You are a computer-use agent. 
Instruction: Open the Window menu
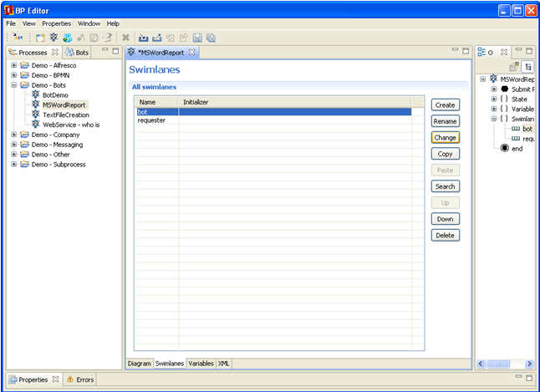tap(89, 23)
